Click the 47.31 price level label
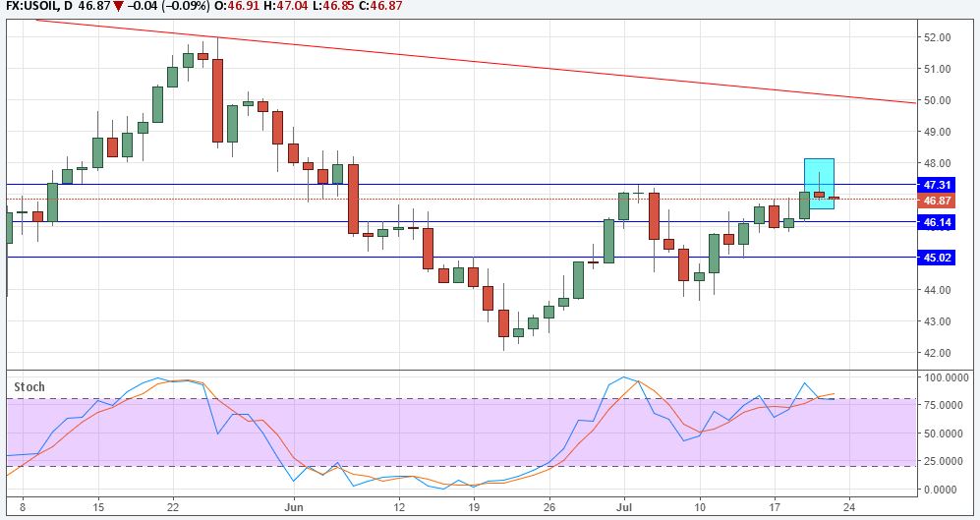The width and height of the screenshot is (980, 520). click(936, 185)
